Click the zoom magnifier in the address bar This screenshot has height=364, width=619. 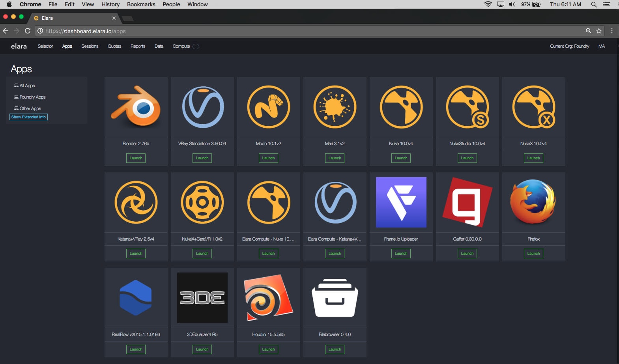point(588,31)
